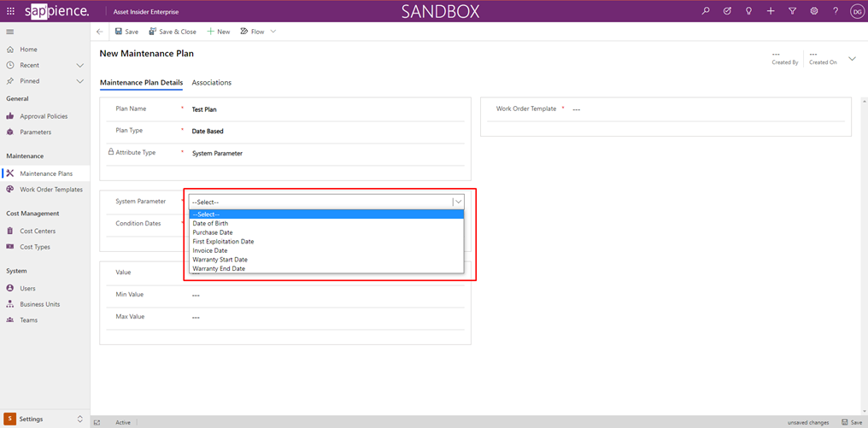Screen dimensions: 868x428
Task: Click the back arrow in command bar
Action: click(100, 32)
